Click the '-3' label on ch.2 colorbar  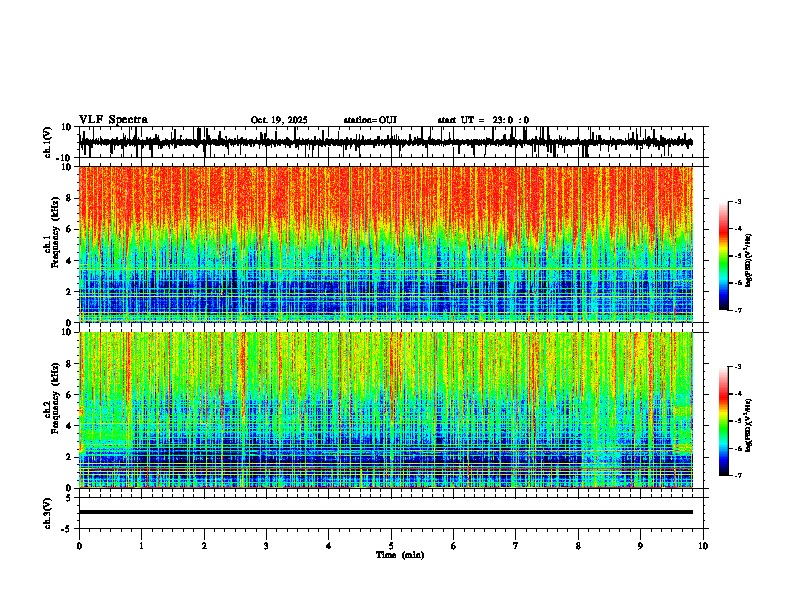coord(738,367)
